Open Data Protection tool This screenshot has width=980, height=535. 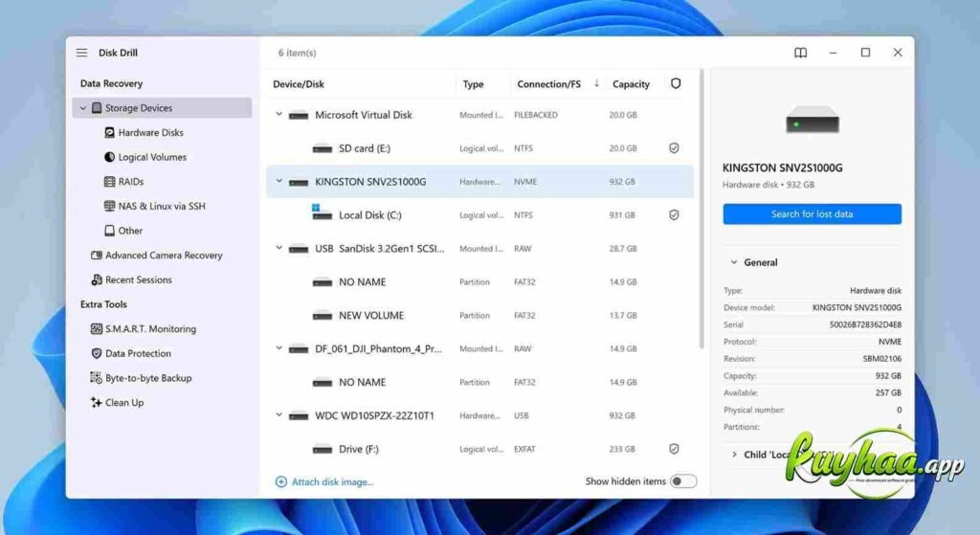tap(138, 353)
